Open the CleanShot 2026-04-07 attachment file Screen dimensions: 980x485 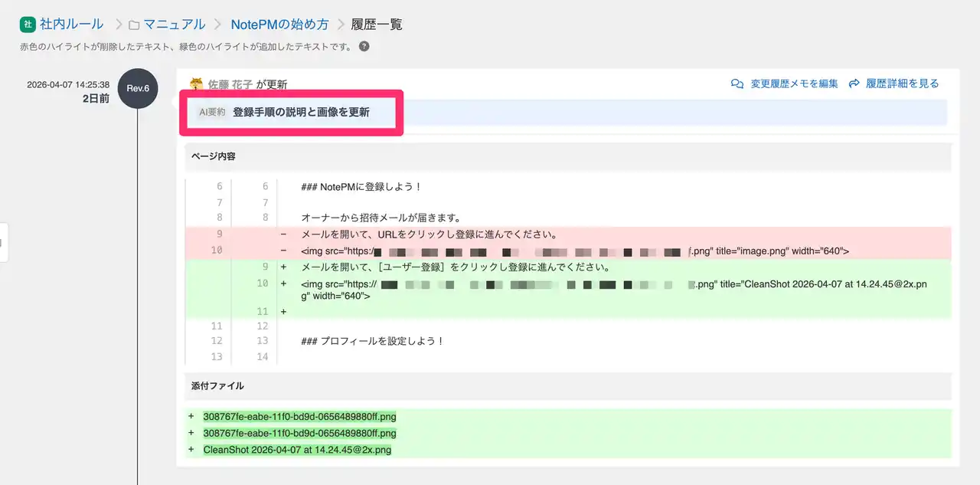pyautogui.click(x=297, y=450)
